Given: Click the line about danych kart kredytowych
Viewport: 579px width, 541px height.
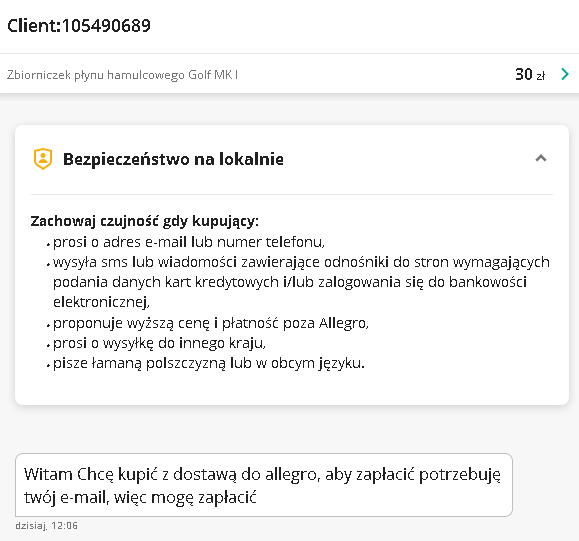Looking at the screenshot, I should coord(290,282).
